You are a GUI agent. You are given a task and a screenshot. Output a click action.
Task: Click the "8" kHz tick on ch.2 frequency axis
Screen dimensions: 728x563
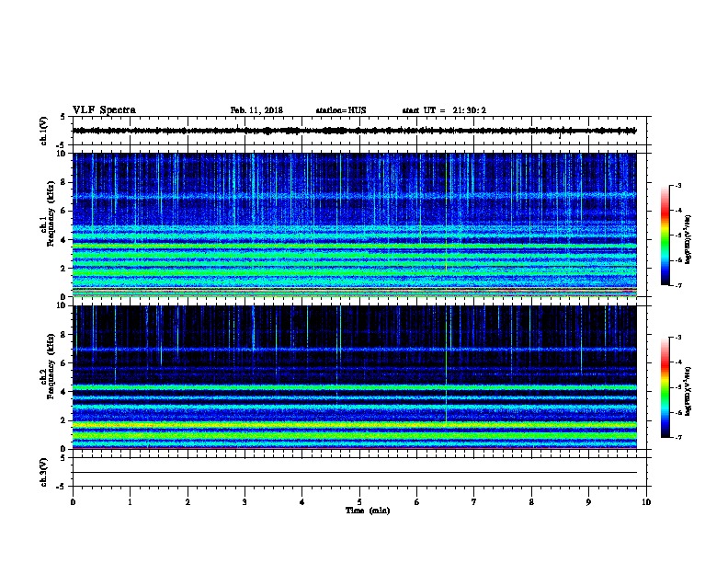click(x=63, y=335)
